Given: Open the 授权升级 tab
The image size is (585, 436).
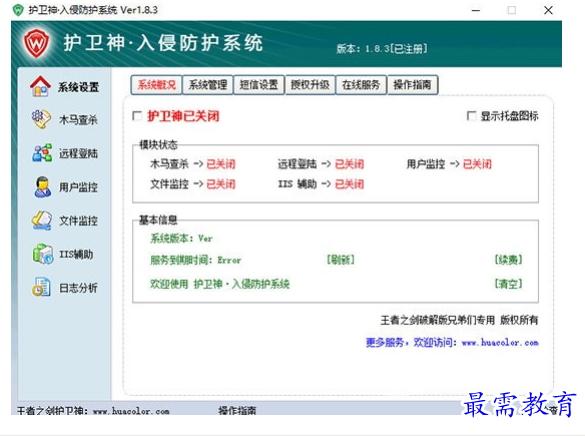Looking at the screenshot, I should 310,85.
